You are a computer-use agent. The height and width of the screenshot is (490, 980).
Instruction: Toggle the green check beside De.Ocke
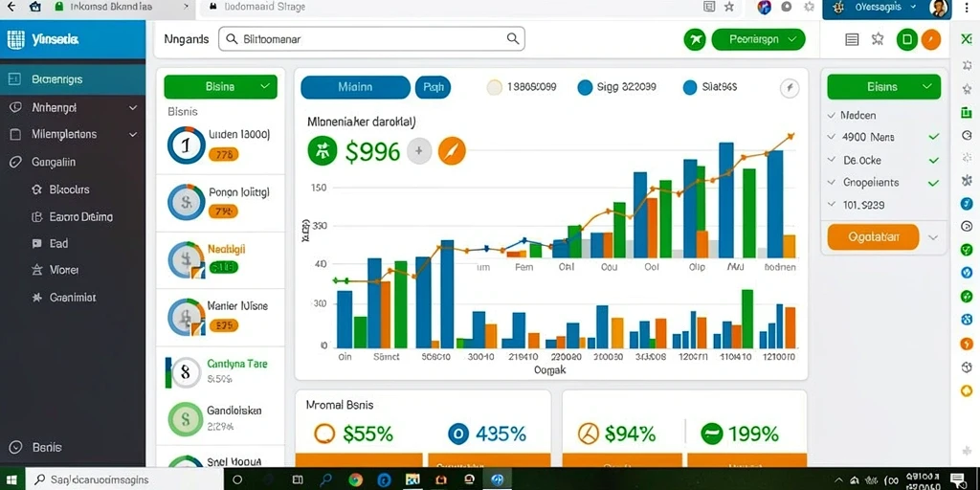tap(934, 161)
